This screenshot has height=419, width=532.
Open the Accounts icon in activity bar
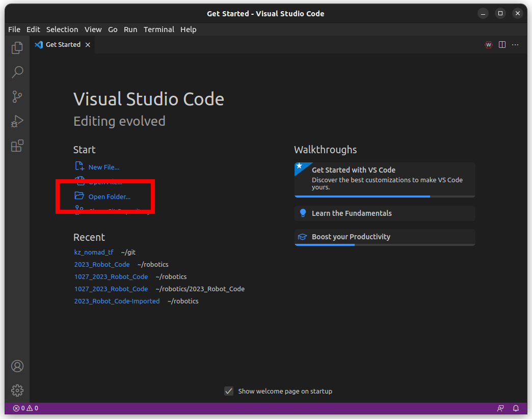(17, 366)
